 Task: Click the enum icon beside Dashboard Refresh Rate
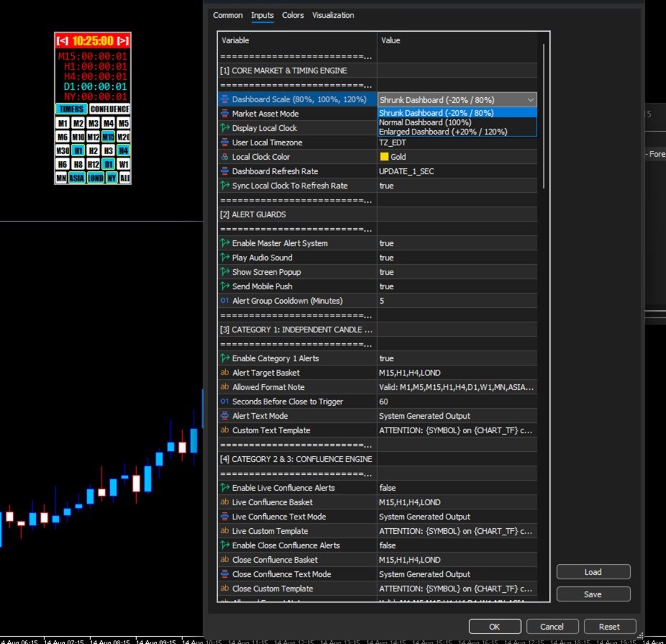[x=225, y=171]
